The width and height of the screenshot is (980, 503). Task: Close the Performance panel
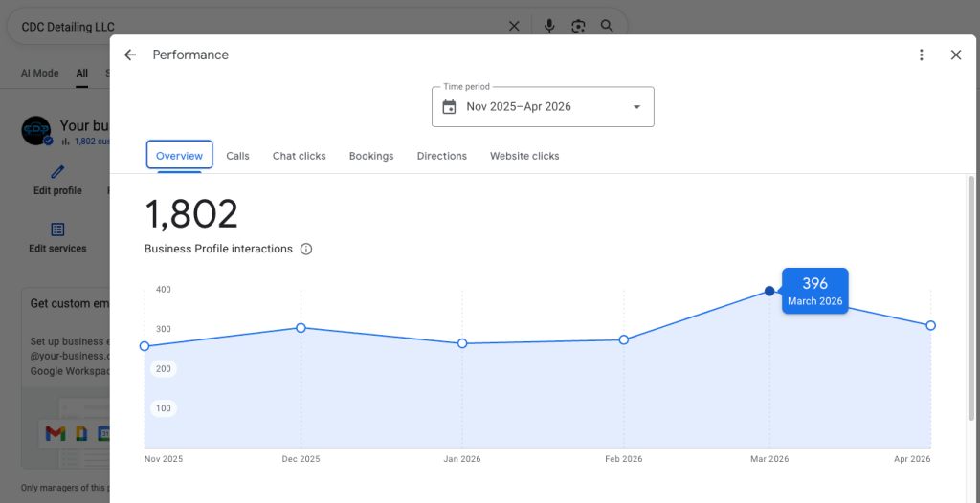pos(956,55)
